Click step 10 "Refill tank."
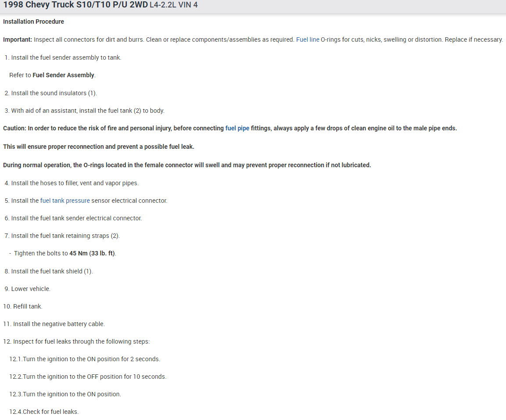This screenshot has height=420, width=506. coord(28,306)
